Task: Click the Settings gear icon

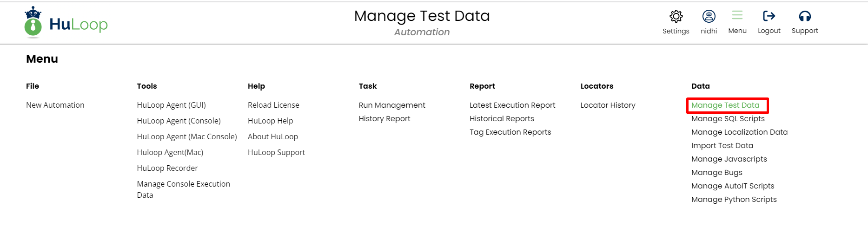Action: 676,17
